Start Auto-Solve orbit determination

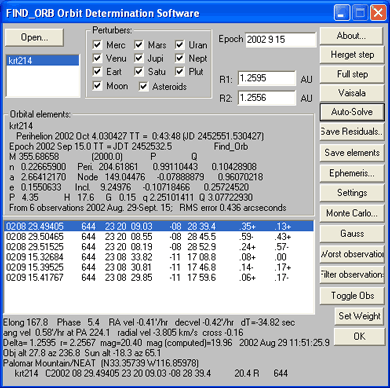(x=352, y=112)
